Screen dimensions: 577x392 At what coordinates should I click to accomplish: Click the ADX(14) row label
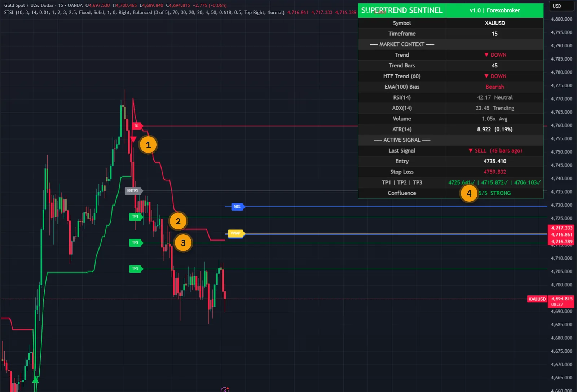click(x=402, y=108)
